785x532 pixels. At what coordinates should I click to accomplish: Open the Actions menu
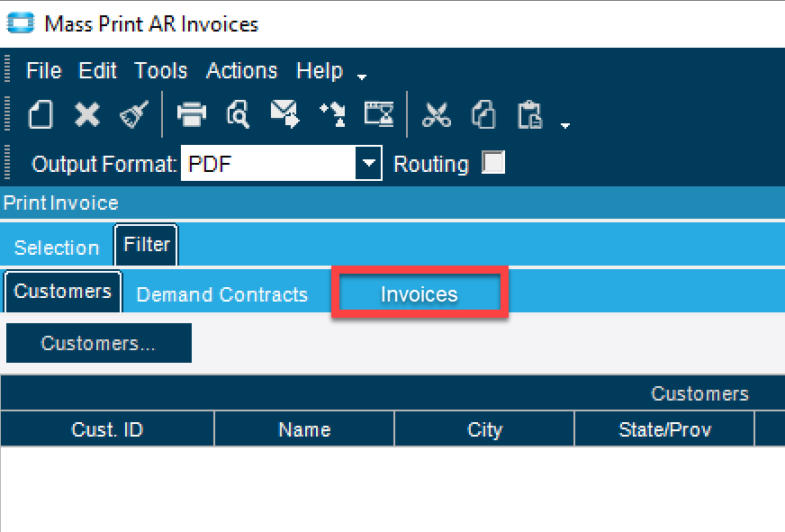point(242,70)
